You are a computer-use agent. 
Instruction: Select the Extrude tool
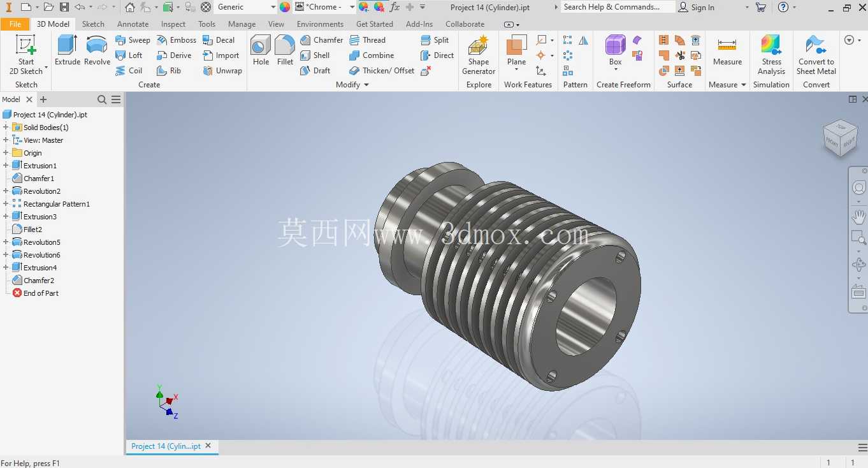coord(68,51)
